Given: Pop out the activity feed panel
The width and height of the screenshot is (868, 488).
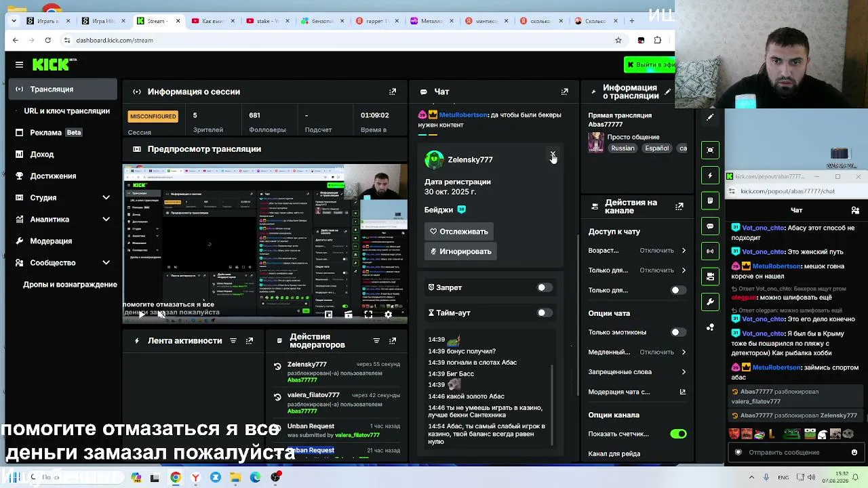Looking at the screenshot, I should 250,340.
